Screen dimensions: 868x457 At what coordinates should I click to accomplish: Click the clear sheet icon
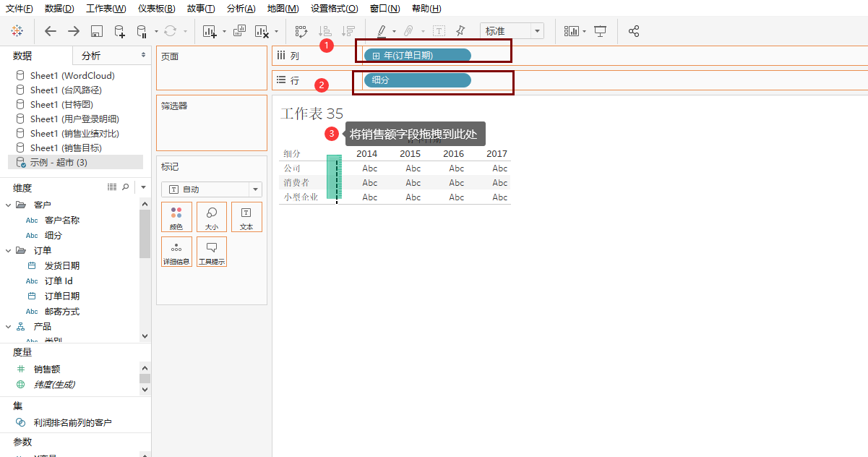point(262,31)
